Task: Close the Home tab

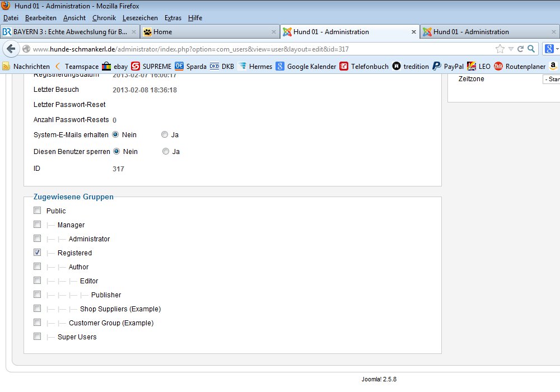Action: 273,32
